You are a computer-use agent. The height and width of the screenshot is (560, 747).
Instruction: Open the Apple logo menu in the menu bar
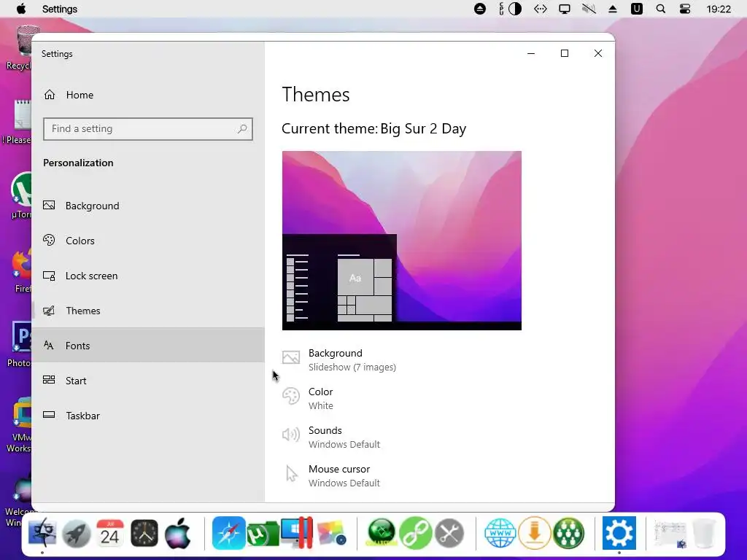pyautogui.click(x=21, y=9)
